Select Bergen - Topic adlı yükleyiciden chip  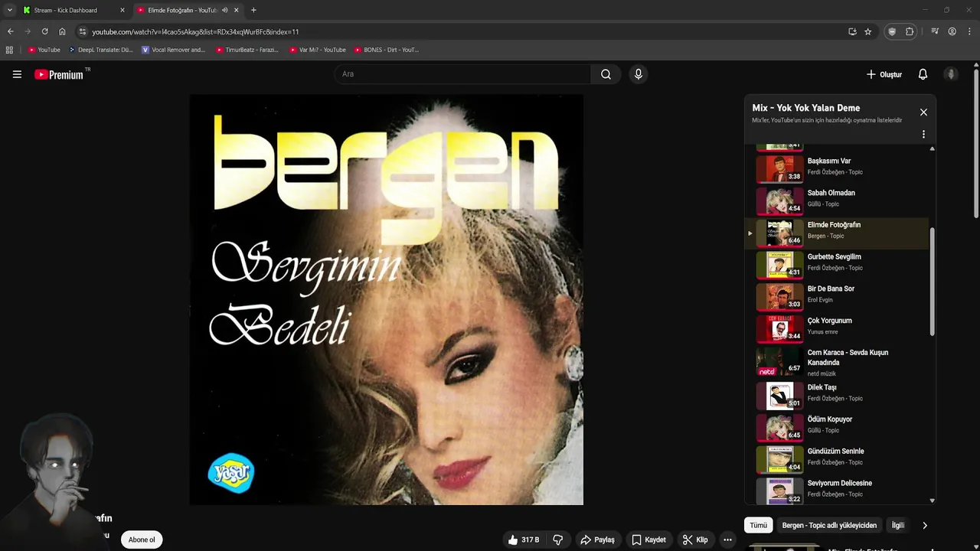[x=829, y=525]
